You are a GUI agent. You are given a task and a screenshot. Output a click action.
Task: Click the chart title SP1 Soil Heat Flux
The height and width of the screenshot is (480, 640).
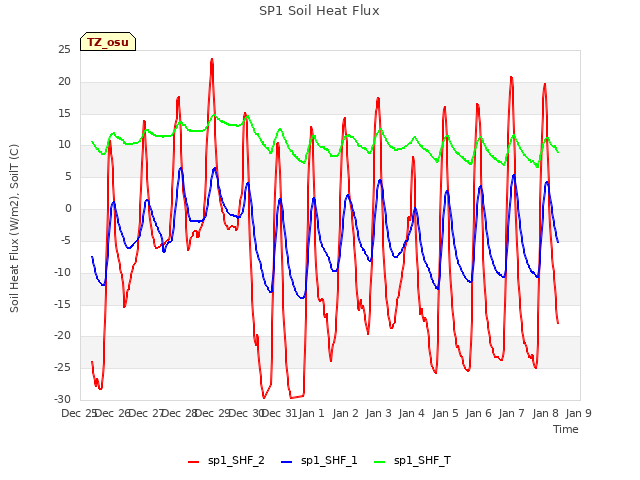pos(319,11)
